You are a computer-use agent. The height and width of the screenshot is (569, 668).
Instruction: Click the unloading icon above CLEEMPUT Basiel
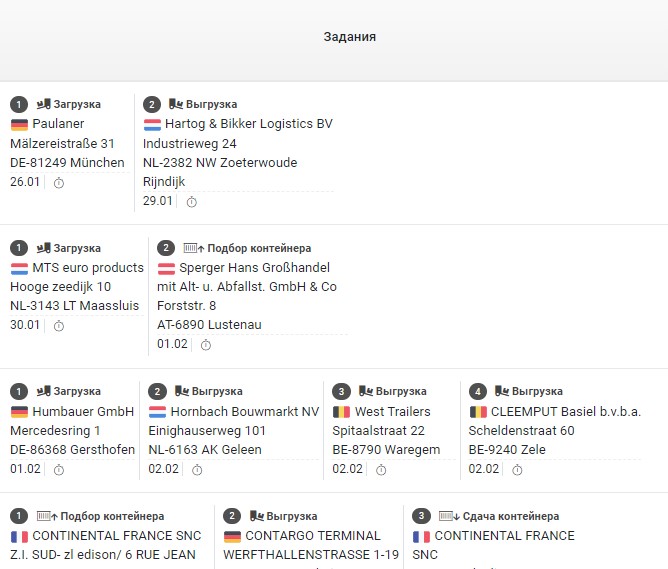coord(502,391)
